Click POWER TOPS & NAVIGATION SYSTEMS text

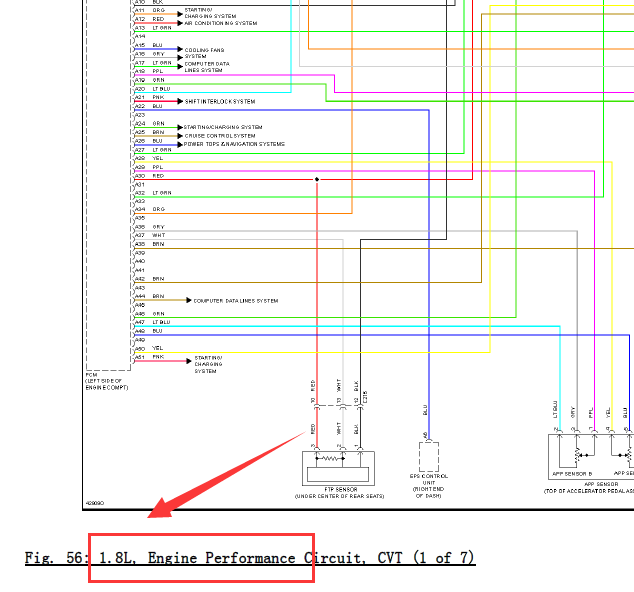point(234,144)
